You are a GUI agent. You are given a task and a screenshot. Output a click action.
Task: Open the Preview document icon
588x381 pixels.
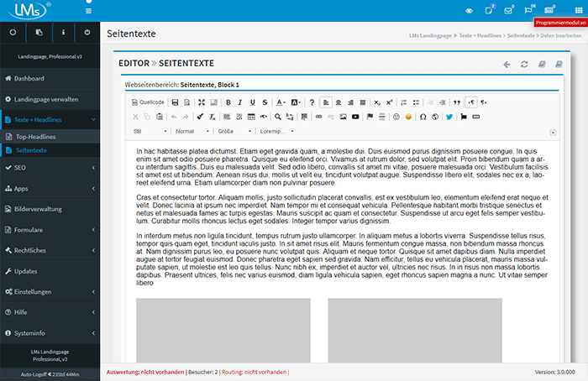pyautogui.click(x=187, y=102)
